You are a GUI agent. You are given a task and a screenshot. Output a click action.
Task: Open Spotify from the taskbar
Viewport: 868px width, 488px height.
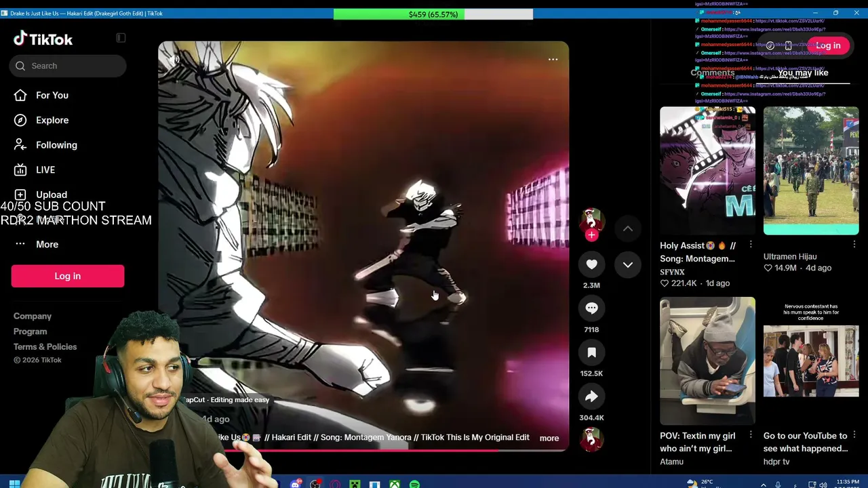[414, 484]
